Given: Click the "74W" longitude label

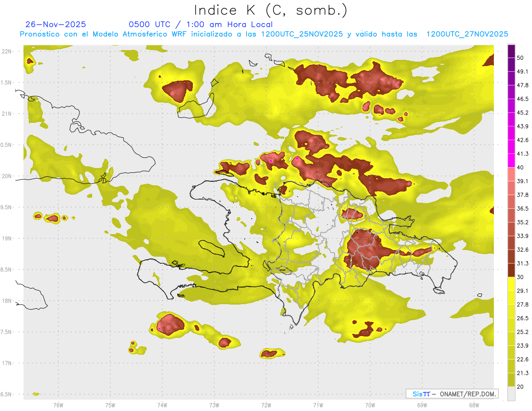Looking at the screenshot, I should [x=162, y=404].
